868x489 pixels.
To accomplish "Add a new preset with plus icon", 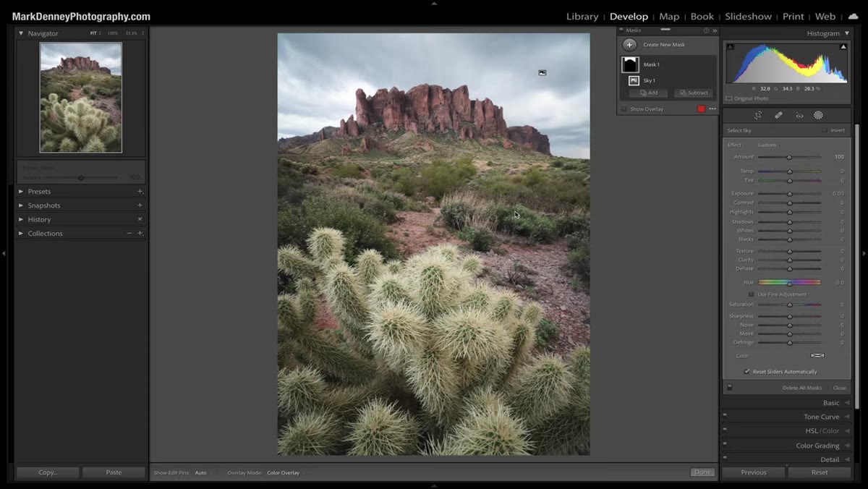I will [140, 192].
